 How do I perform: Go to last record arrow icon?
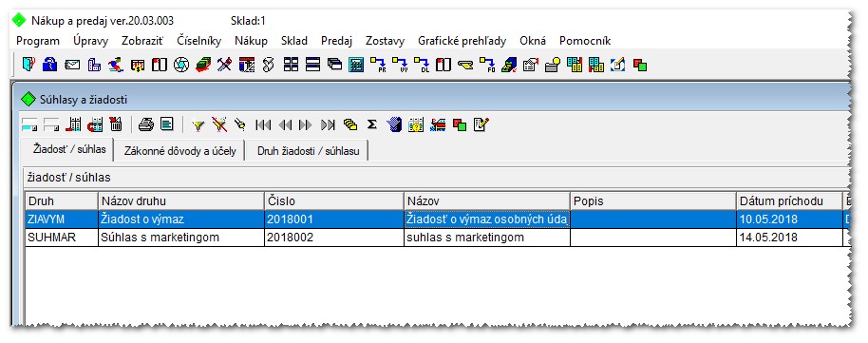[328, 124]
